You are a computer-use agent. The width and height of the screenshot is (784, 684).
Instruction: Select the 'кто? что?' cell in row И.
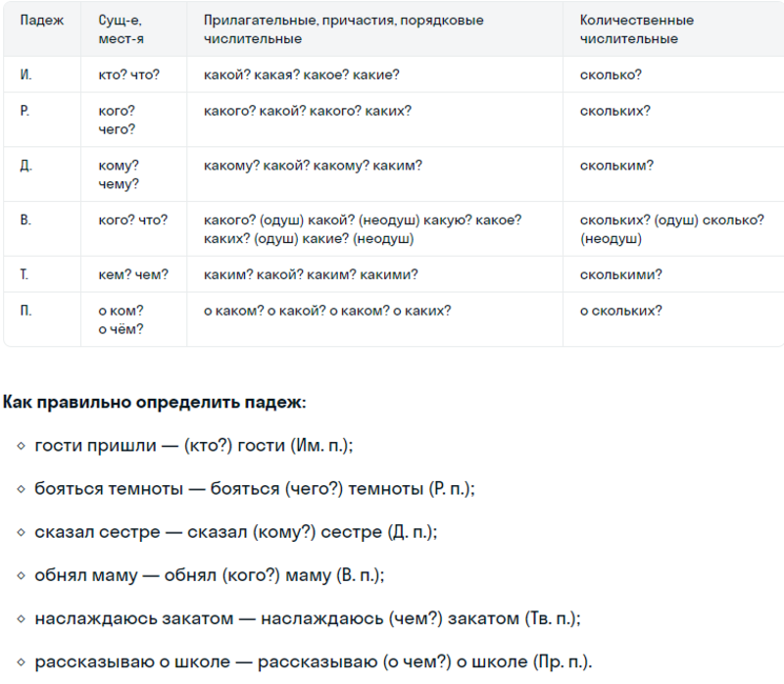point(134,74)
